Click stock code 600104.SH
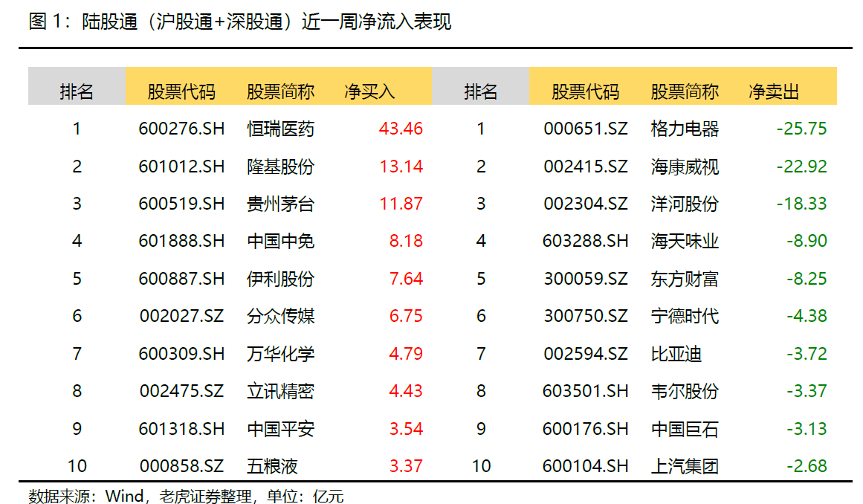Viewport: 863px width, 504px height. click(586, 466)
